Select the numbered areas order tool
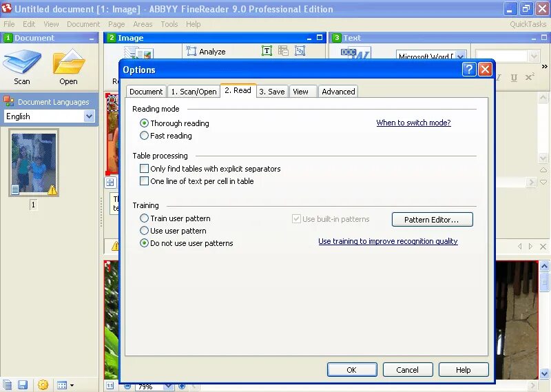 [x=300, y=51]
